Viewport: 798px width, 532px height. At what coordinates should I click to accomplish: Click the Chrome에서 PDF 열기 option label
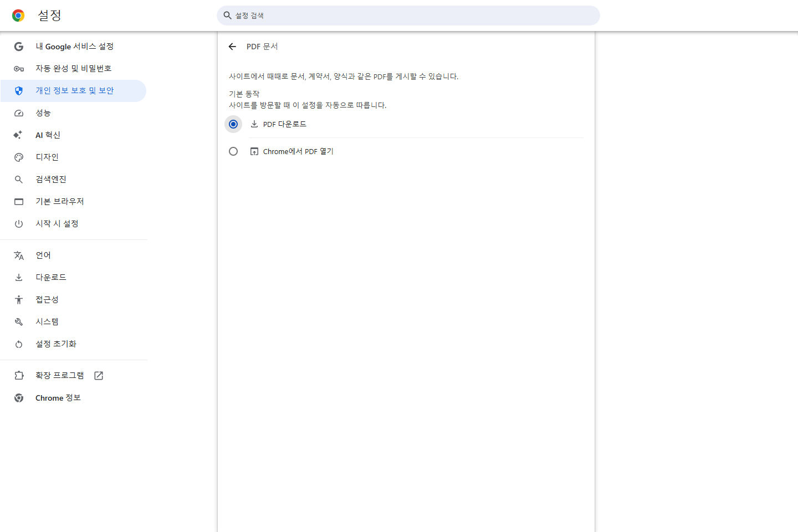pyautogui.click(x=298, y=151)
